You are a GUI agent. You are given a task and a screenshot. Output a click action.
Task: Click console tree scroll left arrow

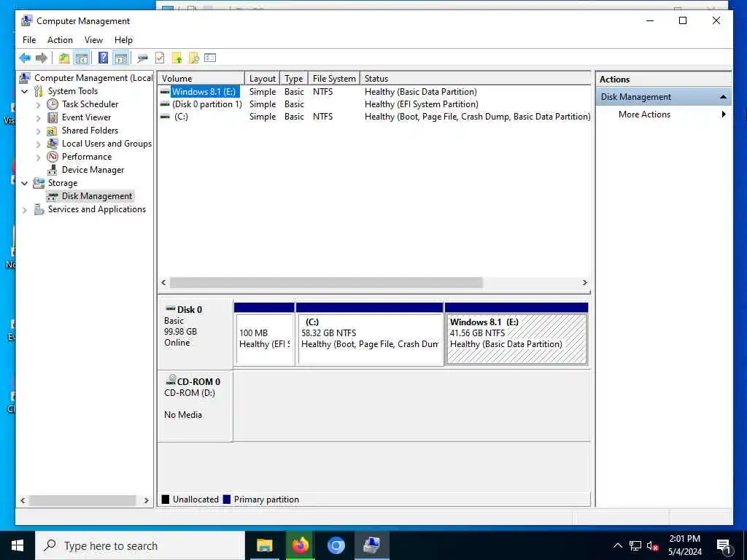coord(23,500)
